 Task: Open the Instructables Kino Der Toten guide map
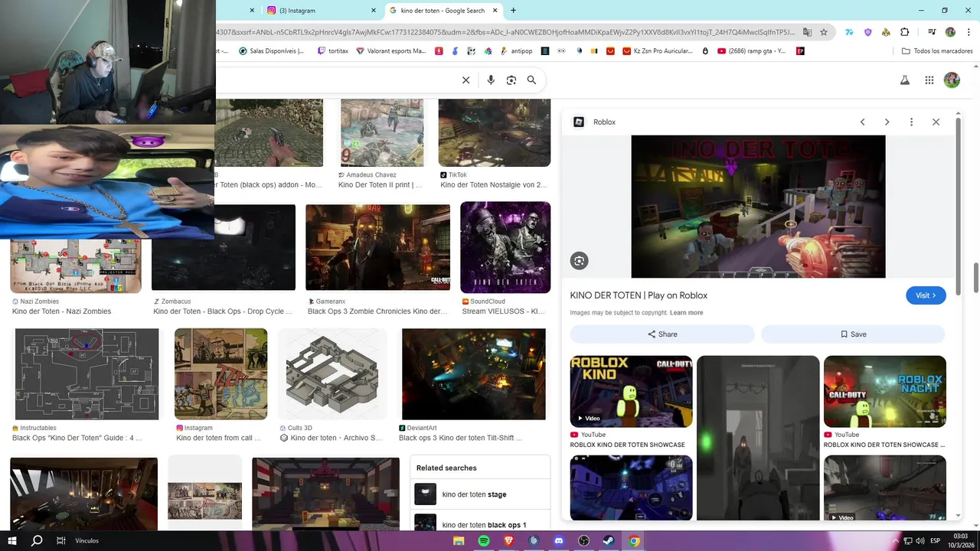[87, 374]
